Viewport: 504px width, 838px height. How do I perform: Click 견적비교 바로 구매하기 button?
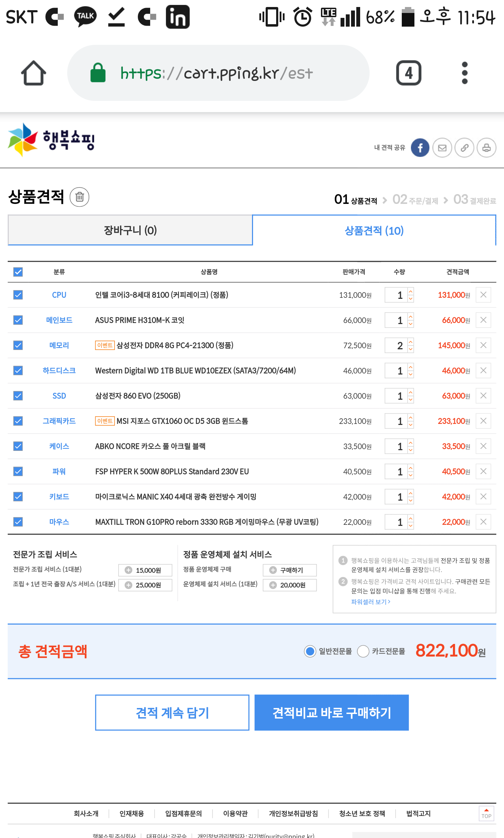click(331, 713)
